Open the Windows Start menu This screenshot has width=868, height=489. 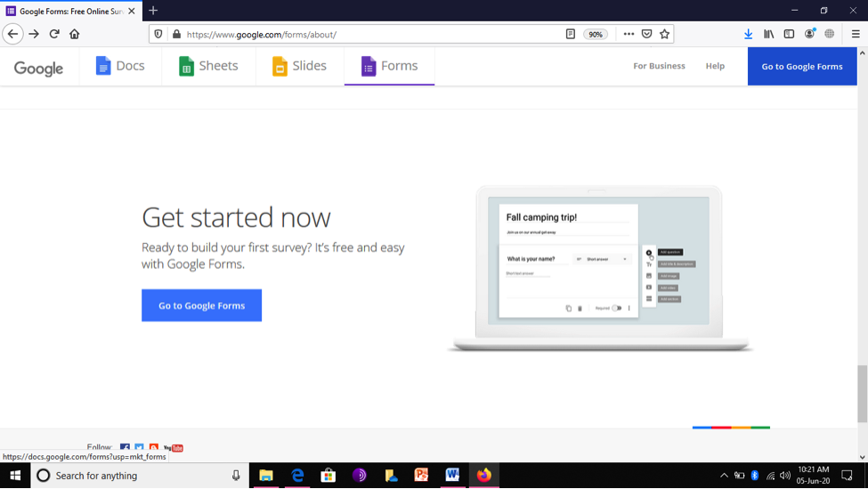point(15,476)
